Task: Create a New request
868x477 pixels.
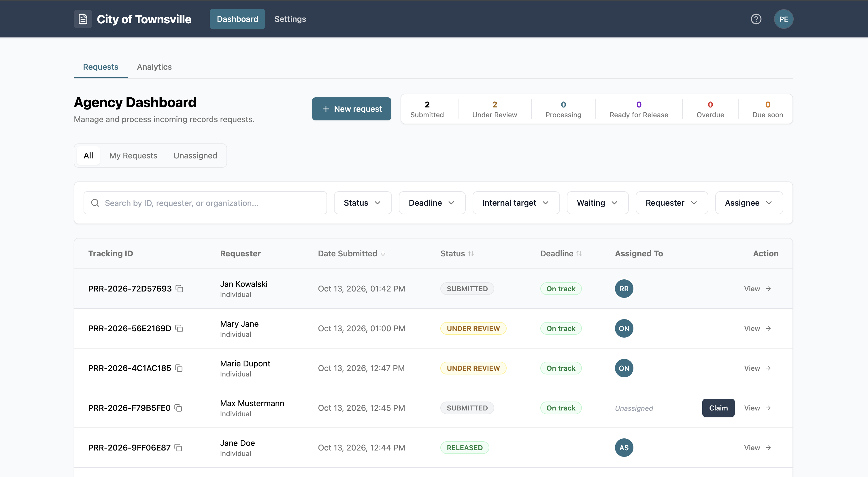Action: point(352,109)
